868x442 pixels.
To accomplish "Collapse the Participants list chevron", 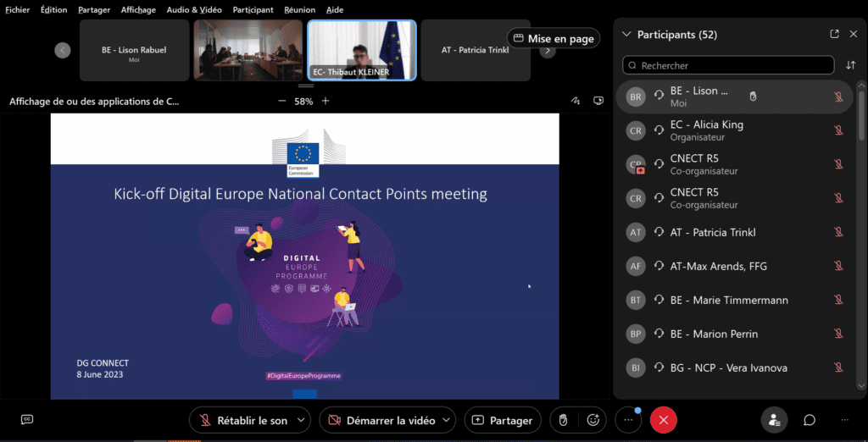I will 626,35.
